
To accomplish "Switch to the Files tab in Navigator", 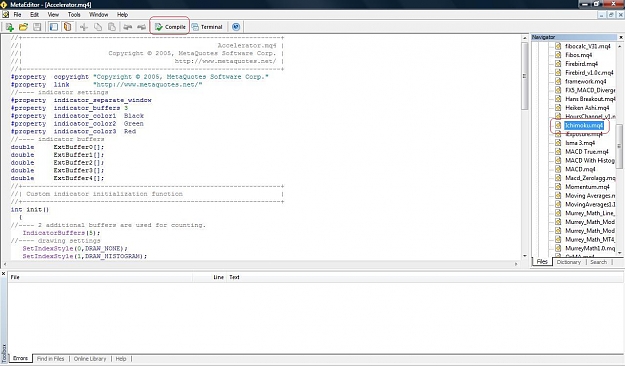I will 542,262.
